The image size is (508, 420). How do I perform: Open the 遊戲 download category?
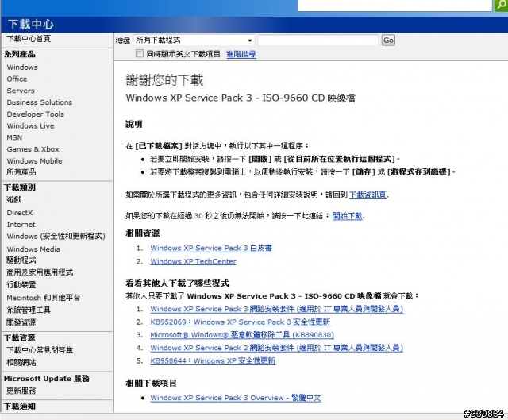[14, 199]
